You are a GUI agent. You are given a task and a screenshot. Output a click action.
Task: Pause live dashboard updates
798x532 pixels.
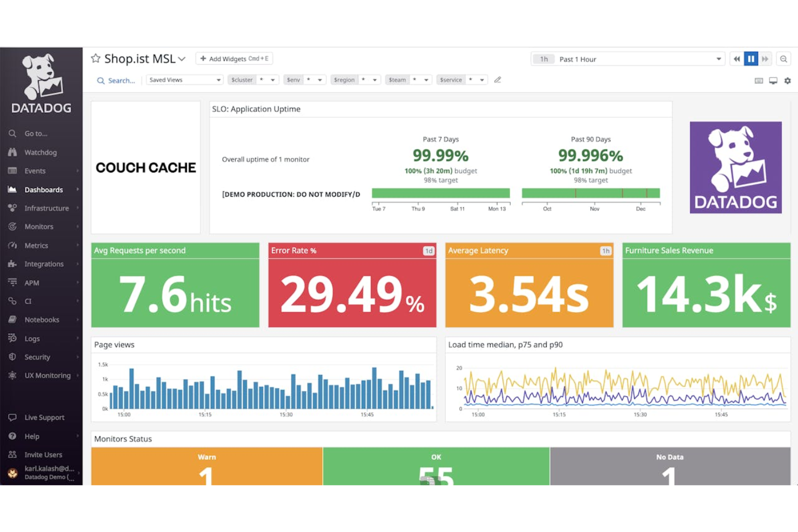tap(751, 59)
